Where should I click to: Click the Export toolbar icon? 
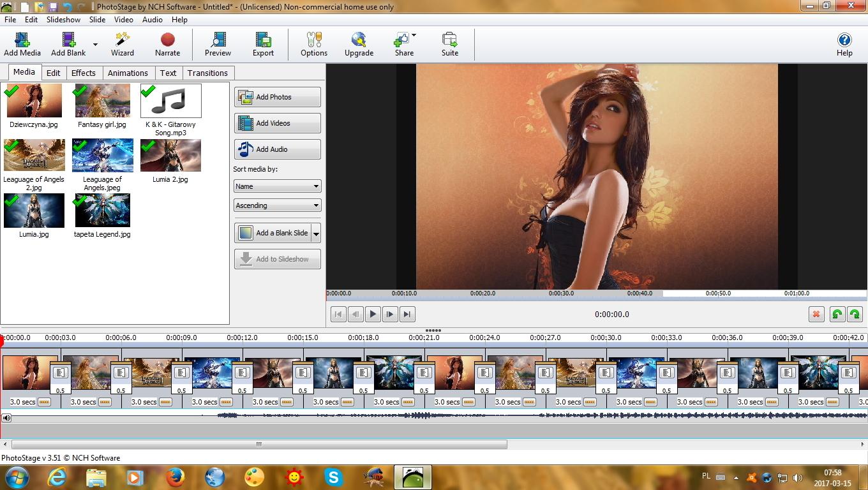pyautogui.click(x=263, y=45)
